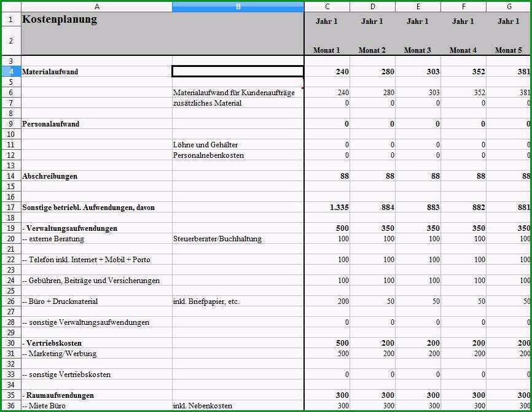Screen dimensions: 532x412
Task: Select 'Löhne und Gehälter' cell
Action: (238, 144)
